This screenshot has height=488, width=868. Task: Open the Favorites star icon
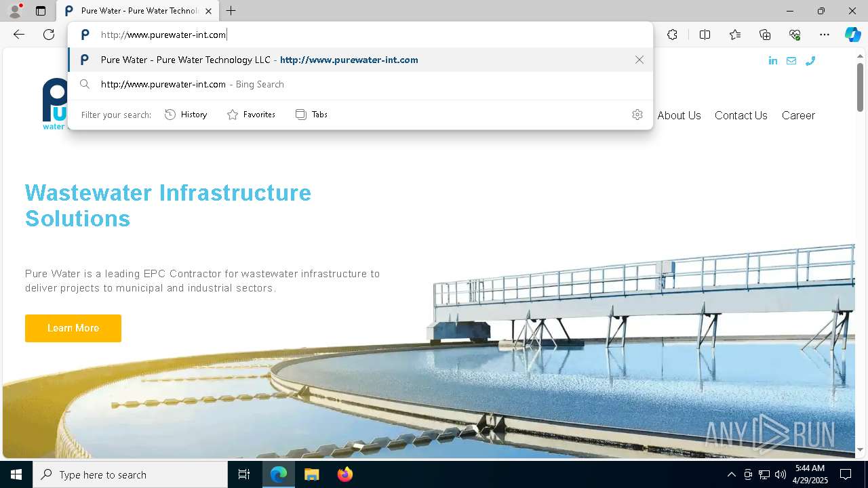[735, 35]
